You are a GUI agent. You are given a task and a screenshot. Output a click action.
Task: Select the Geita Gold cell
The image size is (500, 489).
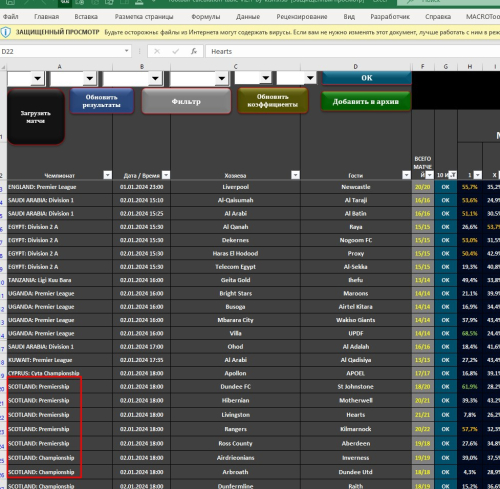235,280
